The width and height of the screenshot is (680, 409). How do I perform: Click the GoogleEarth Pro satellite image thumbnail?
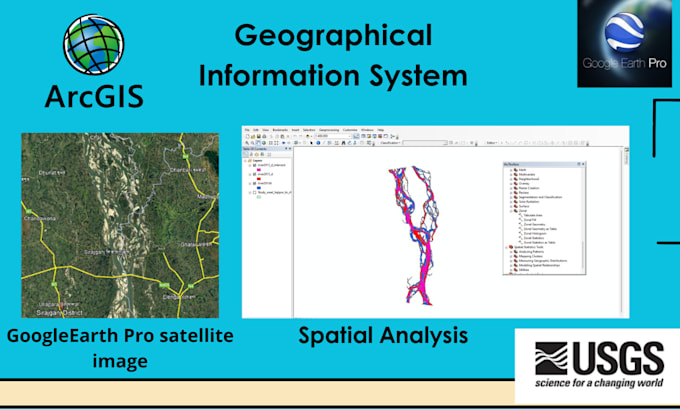(120, 225)
